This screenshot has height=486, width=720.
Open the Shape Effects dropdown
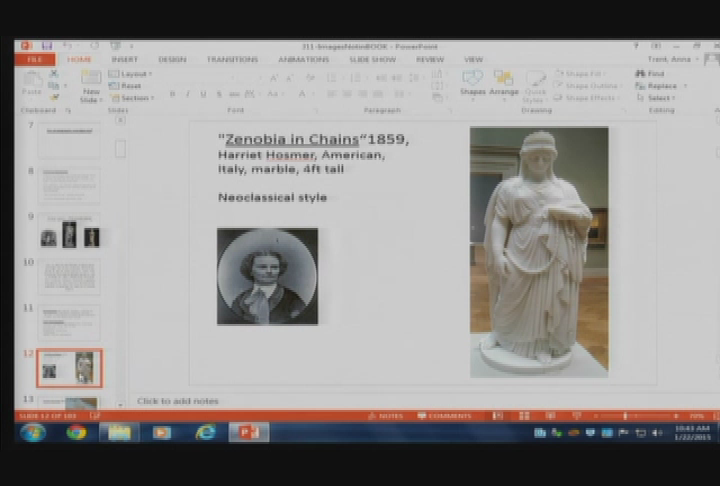[x=587, y=97]
